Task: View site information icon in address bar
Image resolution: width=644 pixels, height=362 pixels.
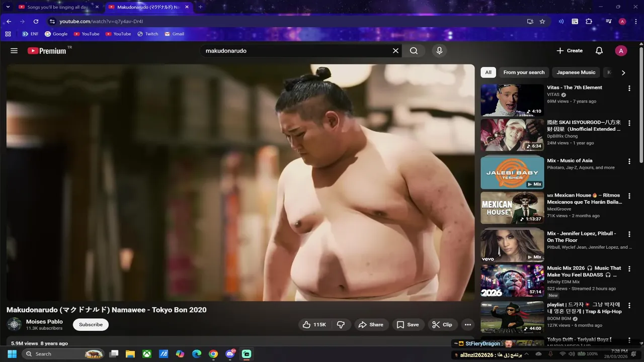Action: click(52, 22)
